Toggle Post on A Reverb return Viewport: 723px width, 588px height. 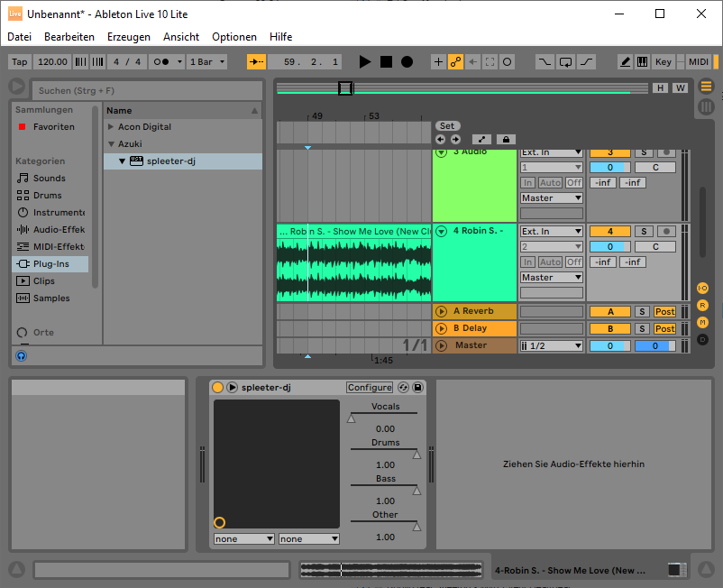click(665, 311)
